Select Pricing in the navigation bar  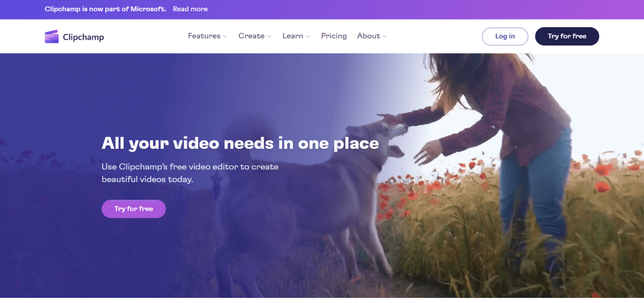(x=334, y=36)
